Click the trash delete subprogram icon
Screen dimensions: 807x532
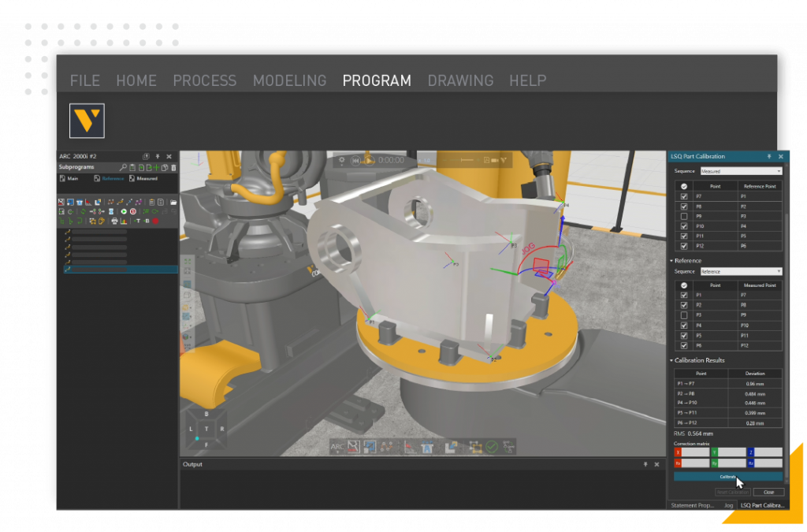pos(173,168)
